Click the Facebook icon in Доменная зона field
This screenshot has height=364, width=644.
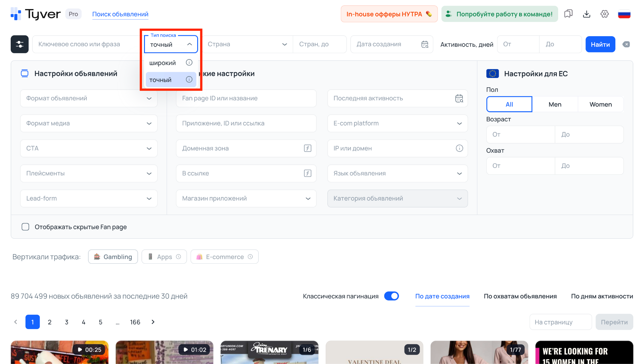(307, 148)
